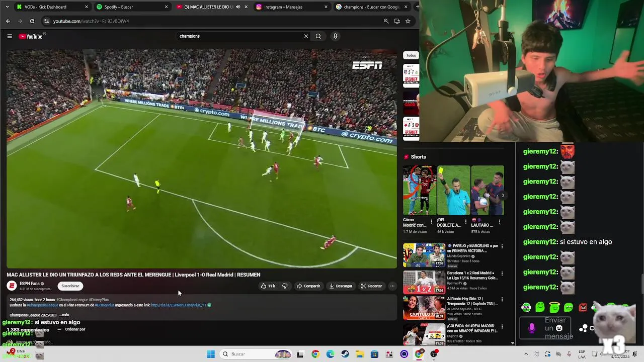Click the YouTube page scrollbar down arrow
Viewport: 644px width, 362px height.
click(513, 343)
